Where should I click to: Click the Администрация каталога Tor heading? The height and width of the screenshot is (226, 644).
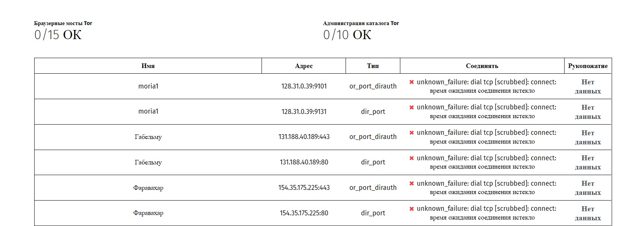coord(361,23)
